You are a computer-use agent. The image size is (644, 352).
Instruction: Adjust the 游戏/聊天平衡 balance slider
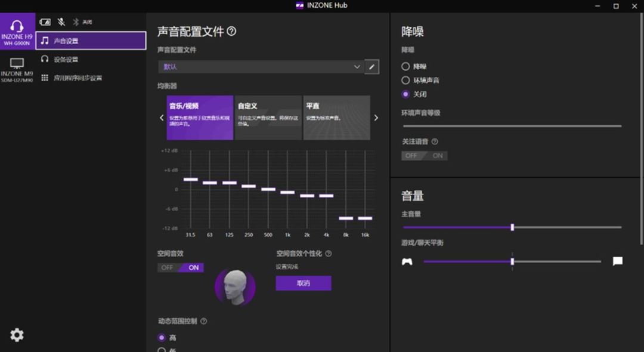click(x=512, y=261)
